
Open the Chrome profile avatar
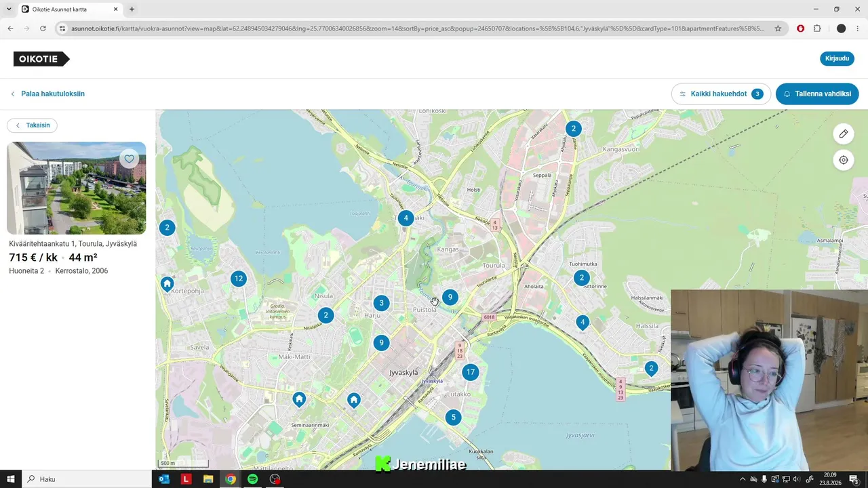coord(841,28)
